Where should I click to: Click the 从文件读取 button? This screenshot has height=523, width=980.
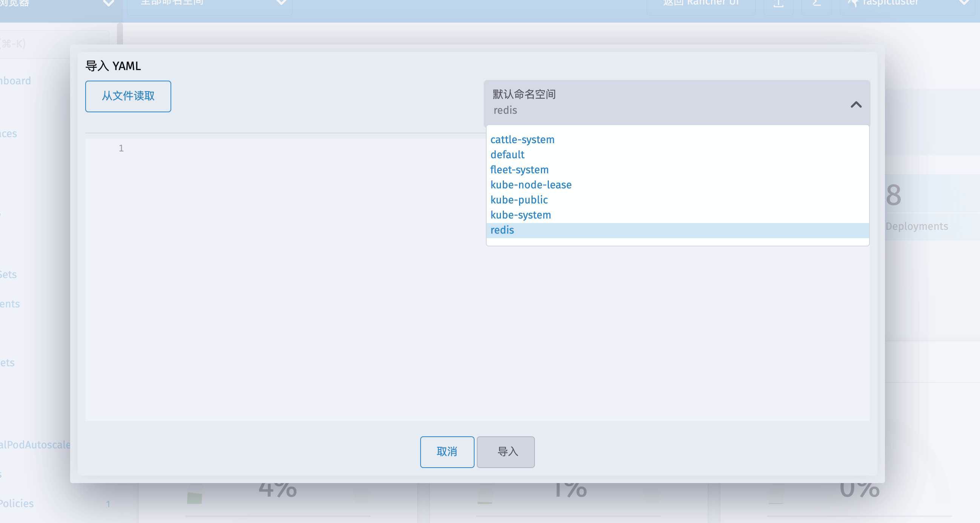click(x=128, y=96)
